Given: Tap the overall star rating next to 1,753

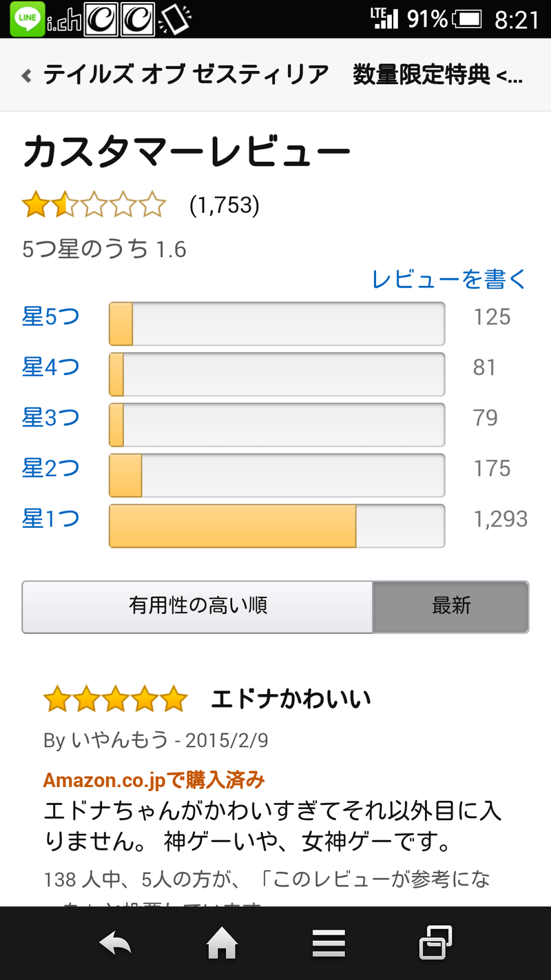Looking at the screenshot, I should click(94, 205).
